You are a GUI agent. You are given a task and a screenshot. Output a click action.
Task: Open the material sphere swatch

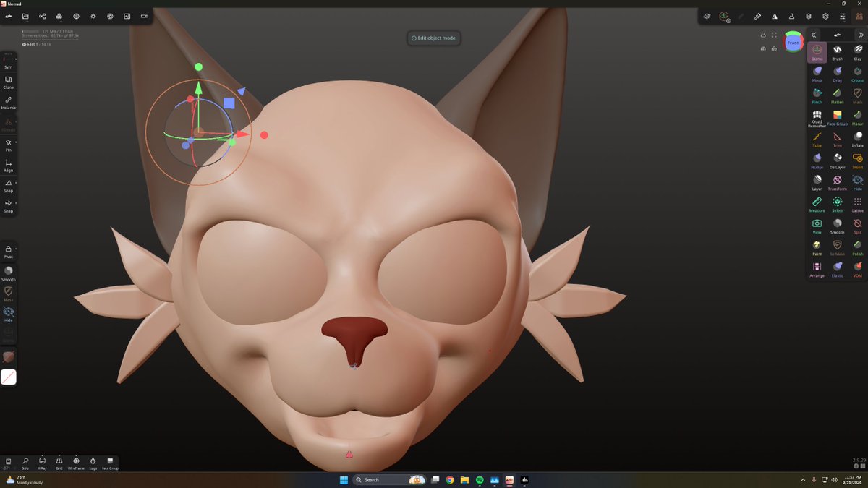click(x=9, y=357)
